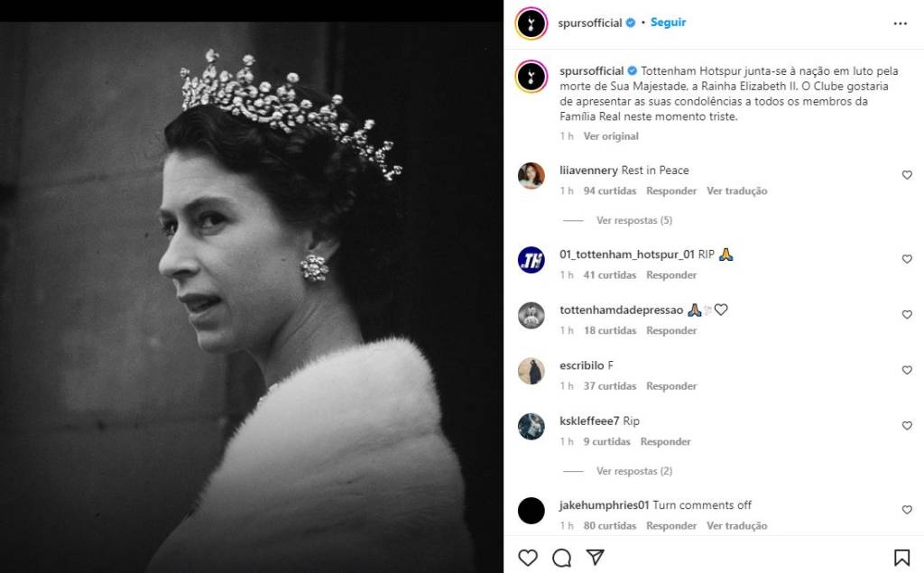The image size is (924, 573).
Task: Open kskleffeee7 username link
Action: (589, 421)
